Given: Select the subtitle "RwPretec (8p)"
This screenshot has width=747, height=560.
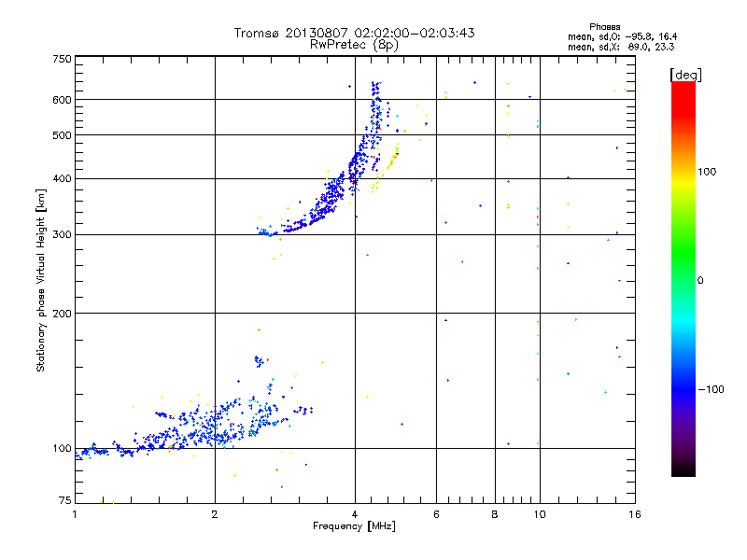Looking at the screenshot, I should pyautogui.click(x=354, y=45).
